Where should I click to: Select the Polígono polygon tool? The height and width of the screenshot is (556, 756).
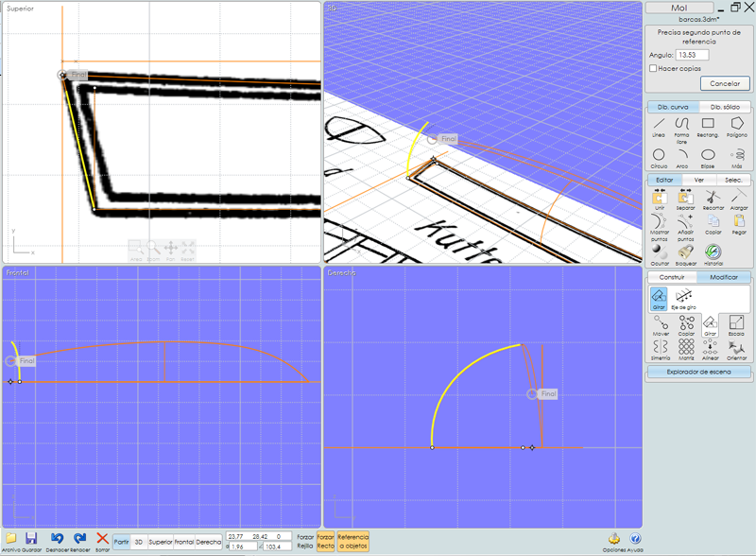[x=737, y=127]
